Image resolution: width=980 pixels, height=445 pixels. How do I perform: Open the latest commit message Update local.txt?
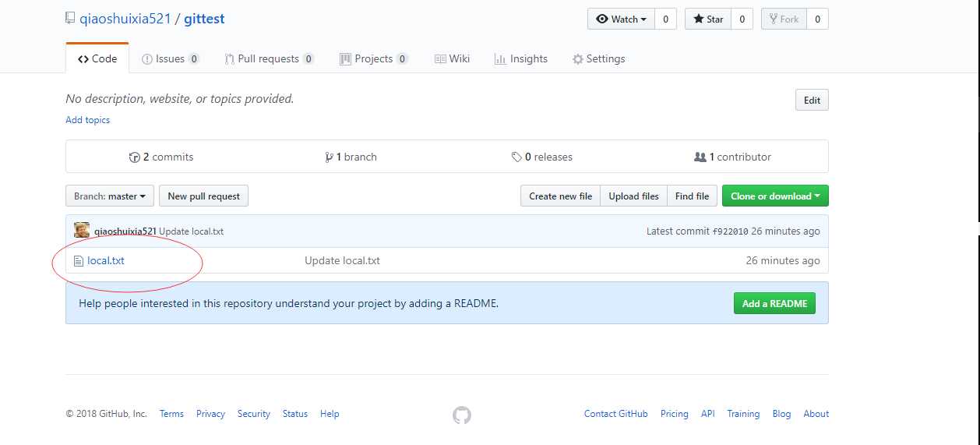coord(192,231)
